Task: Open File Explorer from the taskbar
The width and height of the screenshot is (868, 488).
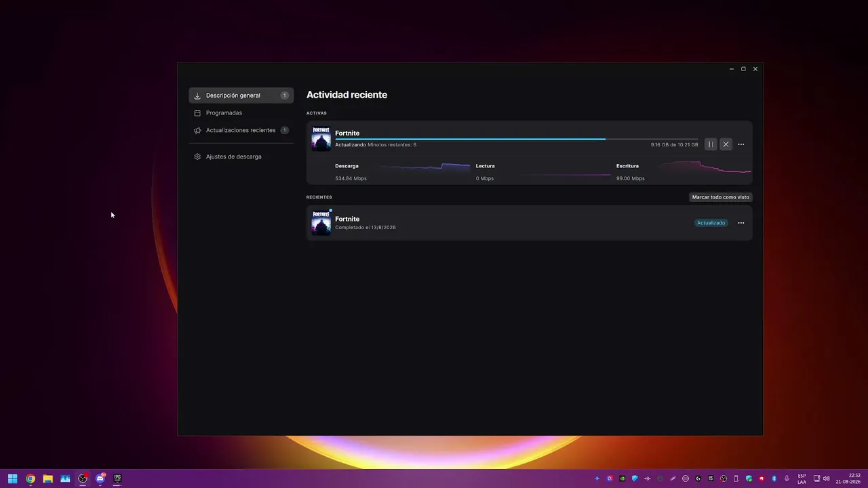Action: tap(48, 479)
